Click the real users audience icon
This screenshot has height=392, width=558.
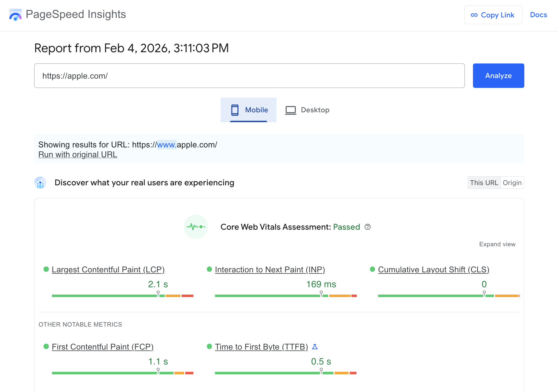(x=40, y=183)
